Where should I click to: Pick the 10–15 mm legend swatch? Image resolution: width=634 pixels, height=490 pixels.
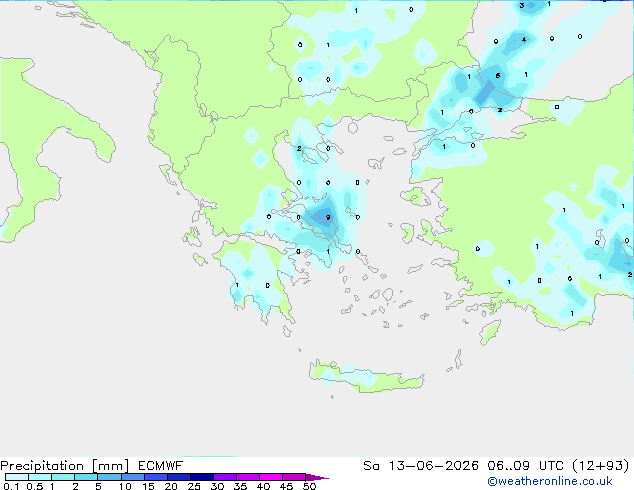coord(132,477)
